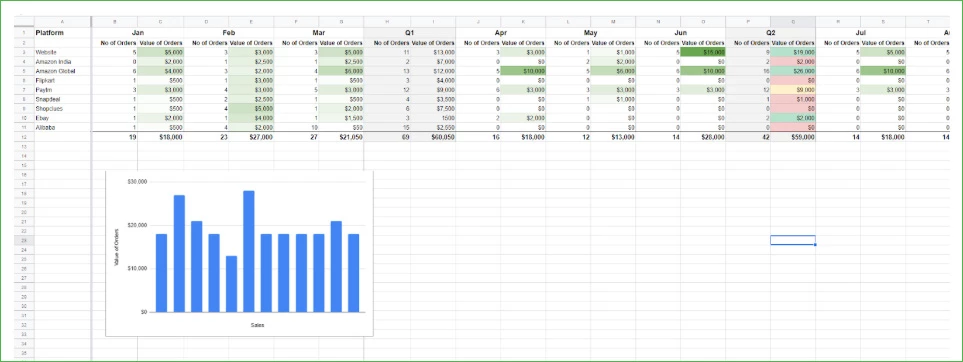
Task: Select the Q2 Amazon Global value $26,000
Action: tap(793, 71)
